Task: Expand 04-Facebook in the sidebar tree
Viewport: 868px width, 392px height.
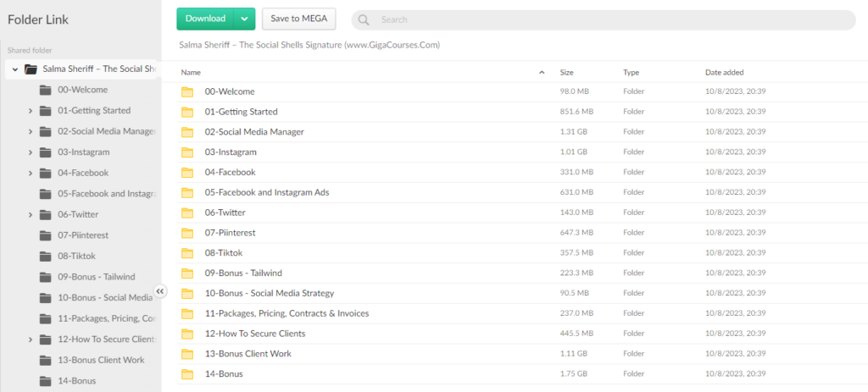Action: 31,173
